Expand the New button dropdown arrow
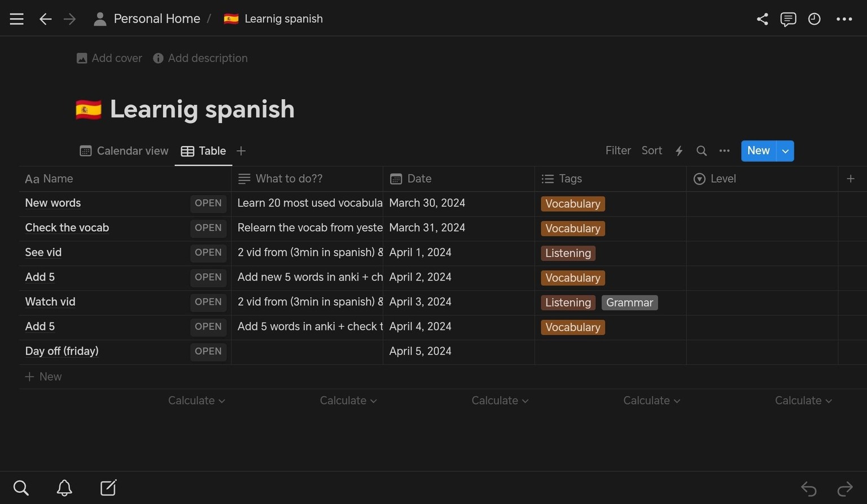The image size is (867, 504). [785, 151]
